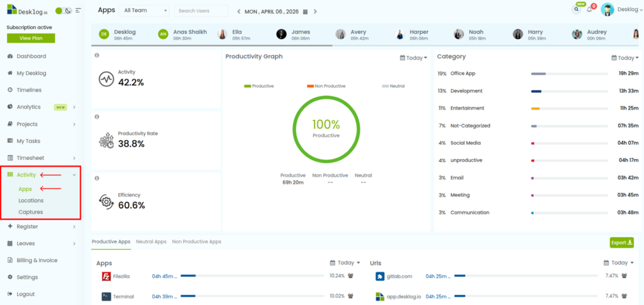Viewport: 644px width, 305px height.
Task: Click the View Plan button
Action: tap(31, 38)
